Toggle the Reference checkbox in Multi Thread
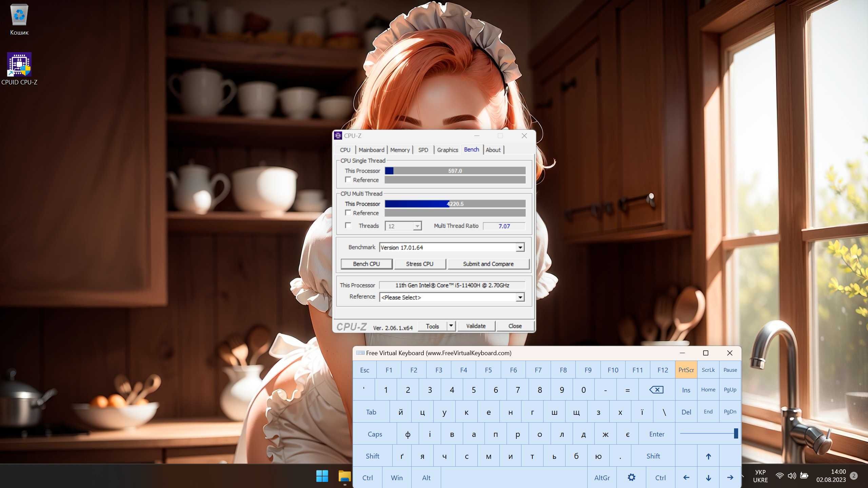The width and height of the screenshot is (868, 488). [348, 213]
